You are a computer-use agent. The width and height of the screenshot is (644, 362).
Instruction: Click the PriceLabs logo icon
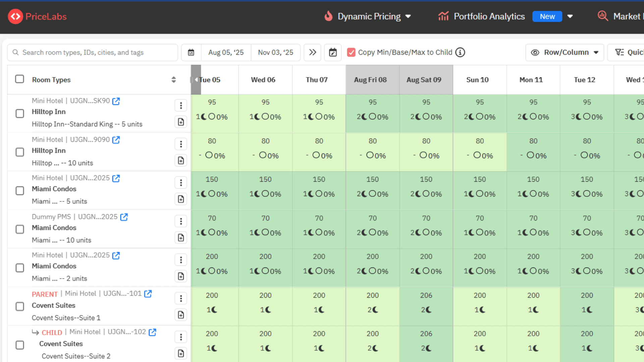pos(15,16)
